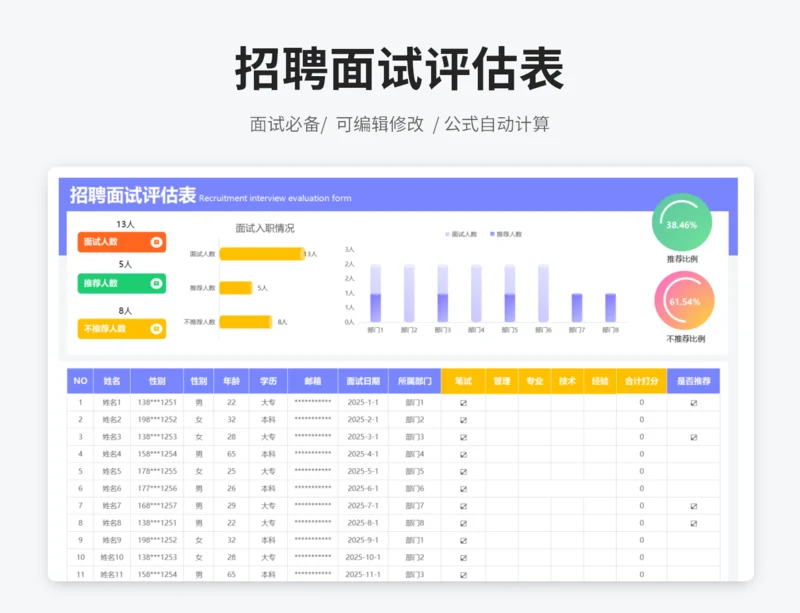Select the 部门6 cell in 姓名6 row
This screenshot has width=800, height=613.
[414, 488]
